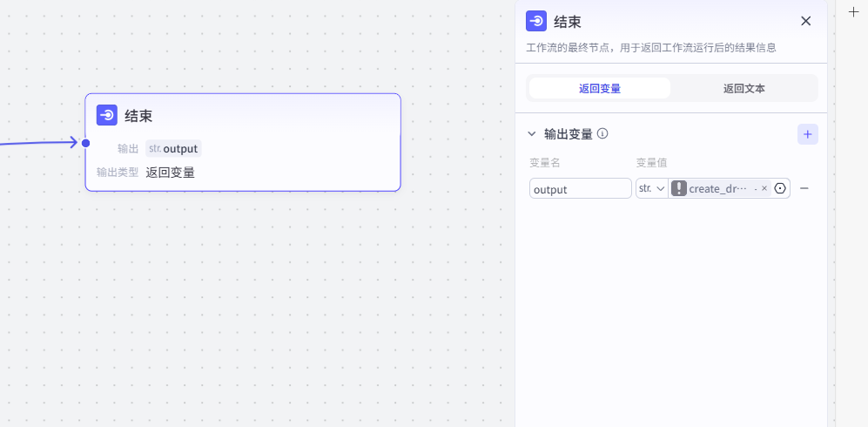
Task: Close the 结束 settings panel
Action: pos(805,21)
